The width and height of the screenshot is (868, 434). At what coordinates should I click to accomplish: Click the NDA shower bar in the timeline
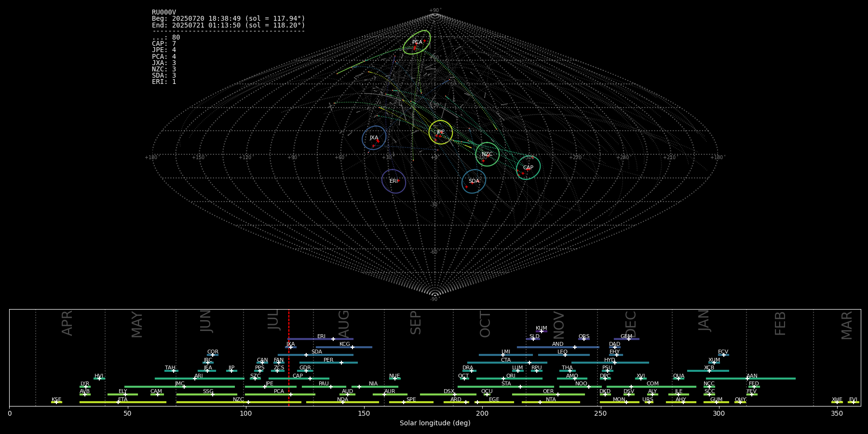pyautogui.click(x=342, y=402)
